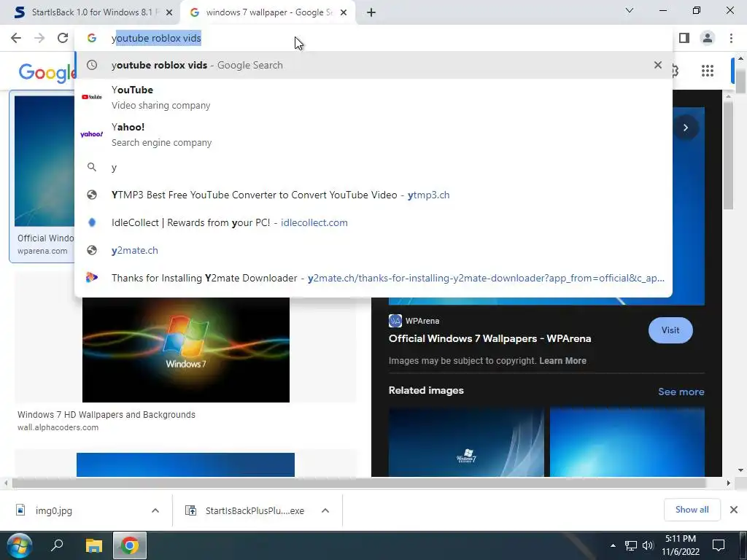The height and width of the screenshot is (560, 747).
Task: Click the wparena.com source label
Action: [42, 251]
